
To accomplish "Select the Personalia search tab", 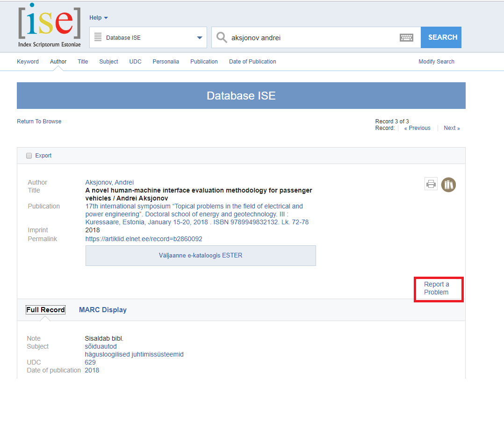I will coord(166,61).
